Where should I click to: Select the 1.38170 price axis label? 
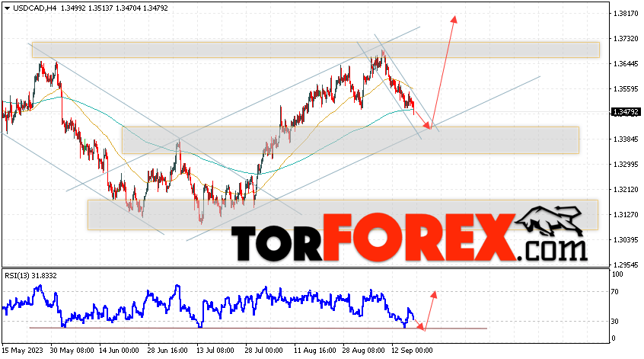coord(626,14)
